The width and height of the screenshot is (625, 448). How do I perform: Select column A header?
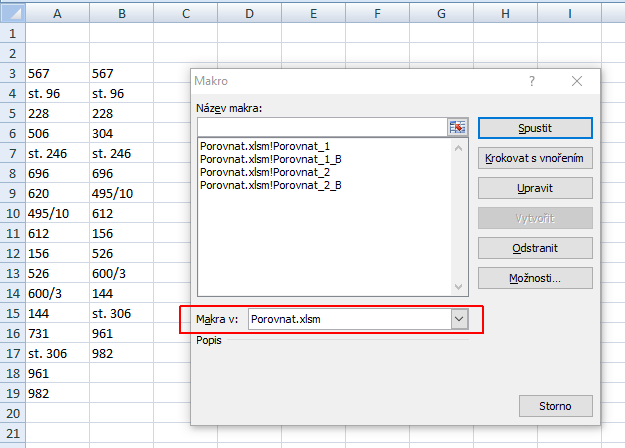[57, 13]
